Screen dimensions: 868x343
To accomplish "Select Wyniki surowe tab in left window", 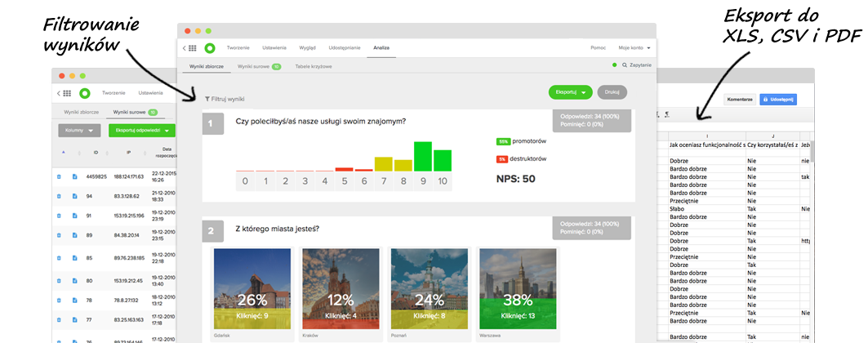I will [x=135, y=112].
